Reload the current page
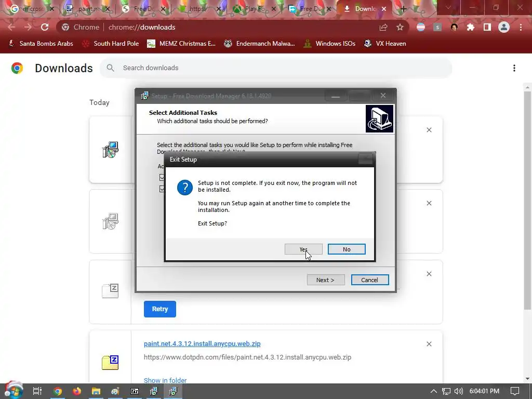 pos(45,27)
